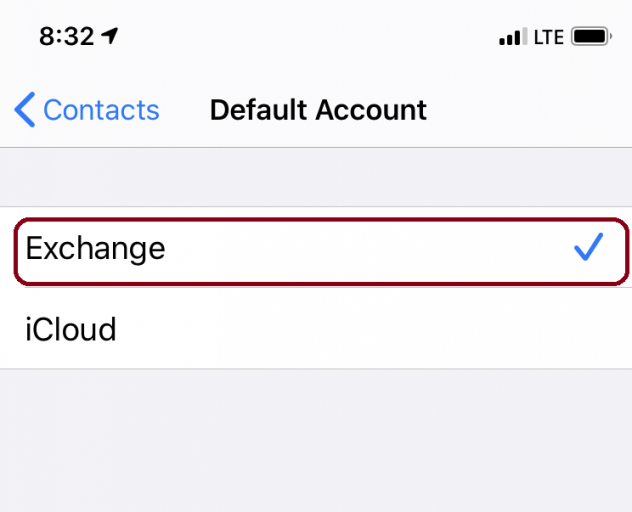
Task: Tap the Exchange label text
Action: [95, 249]
